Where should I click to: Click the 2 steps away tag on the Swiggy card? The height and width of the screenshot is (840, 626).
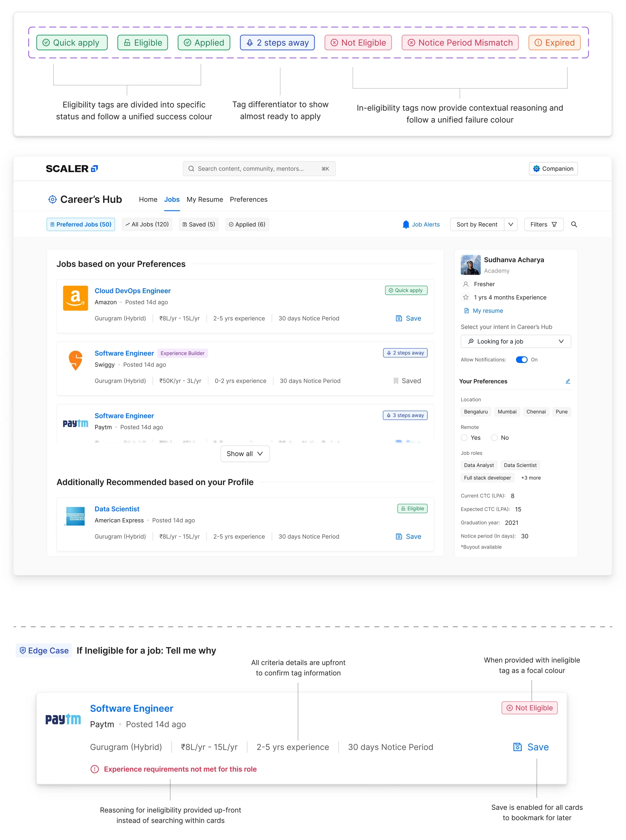pos(405,353)
